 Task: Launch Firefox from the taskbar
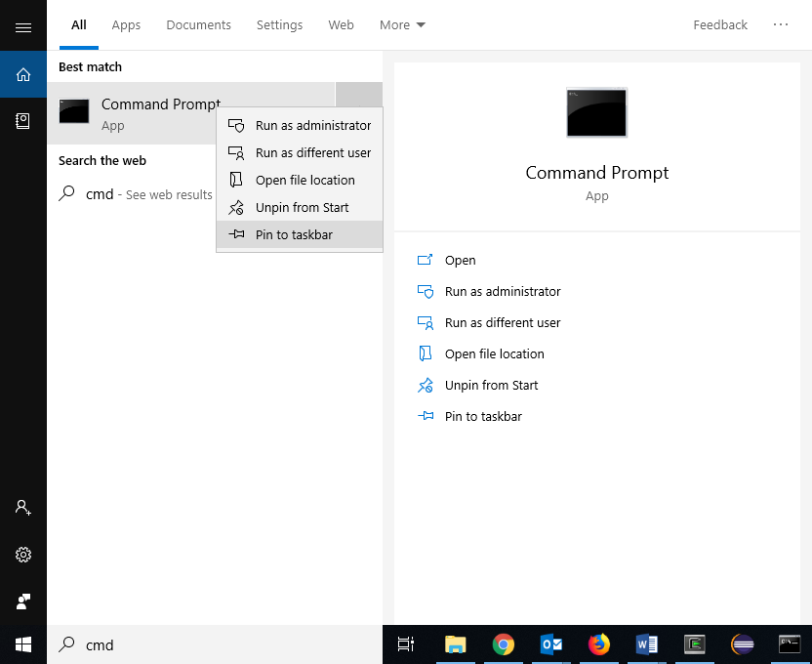[598, 644]
